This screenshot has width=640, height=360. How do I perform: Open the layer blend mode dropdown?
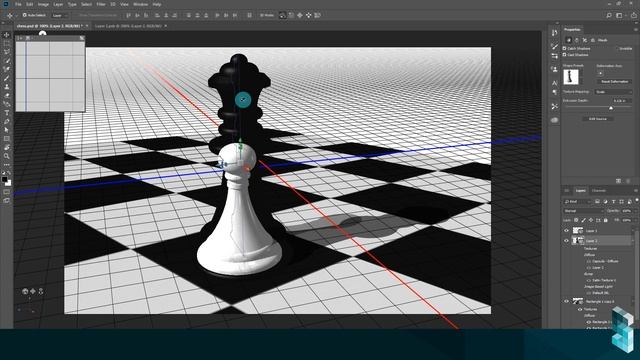(583, 211)
